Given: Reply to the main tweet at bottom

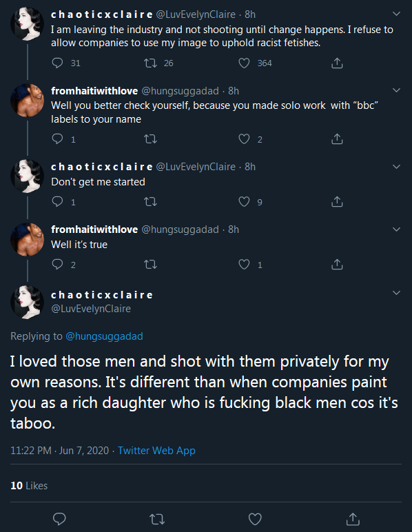Looking at the screenshot, I should (60, 519).
